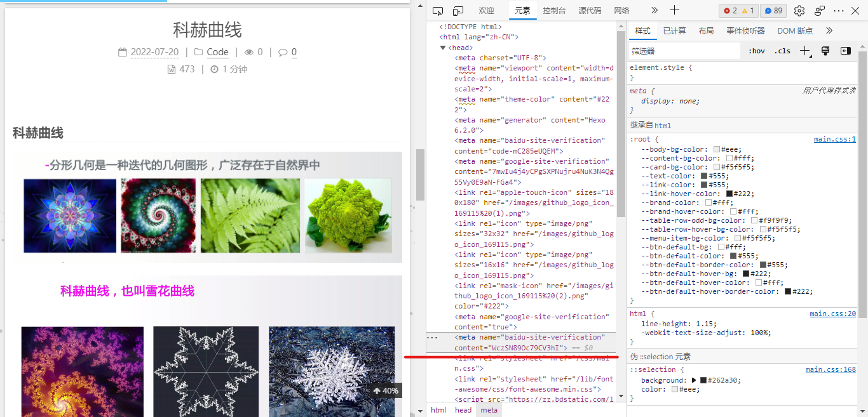This screenshot has height=417, width=868.
Task: Open 网络 Network tab
Action: [622, 11]
